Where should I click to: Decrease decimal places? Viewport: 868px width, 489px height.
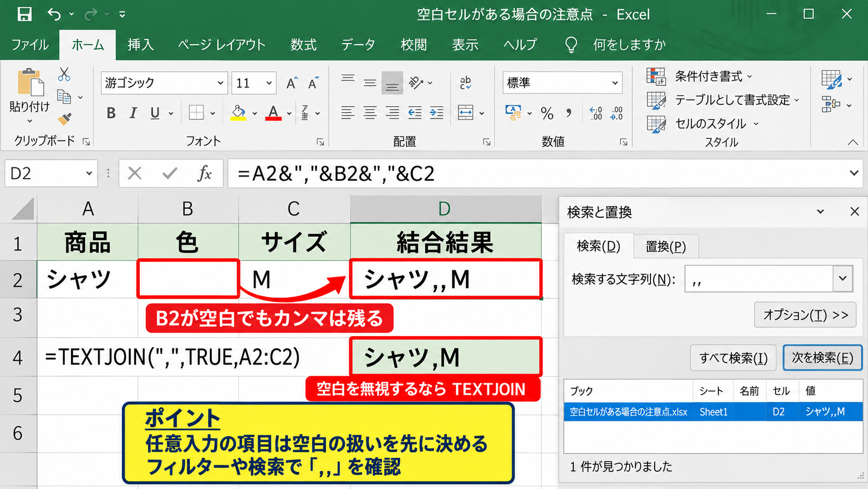pyautogui.click(x=617, y=113)
